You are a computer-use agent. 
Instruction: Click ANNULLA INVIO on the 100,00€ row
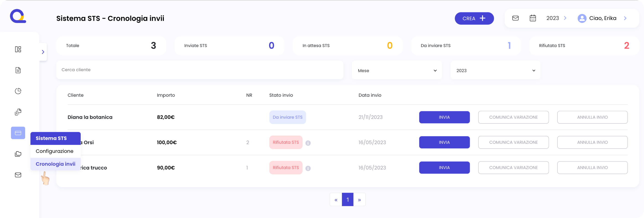(x=592, y=142)
